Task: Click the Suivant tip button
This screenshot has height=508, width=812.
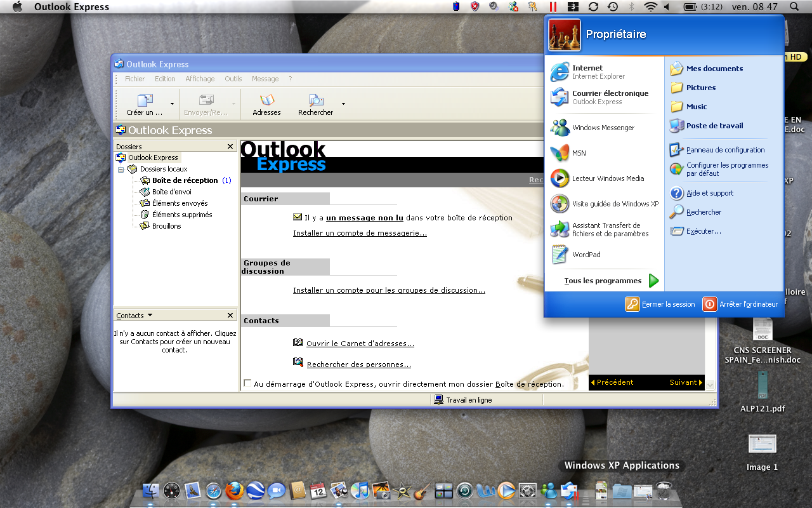Action: pos(686,382)
